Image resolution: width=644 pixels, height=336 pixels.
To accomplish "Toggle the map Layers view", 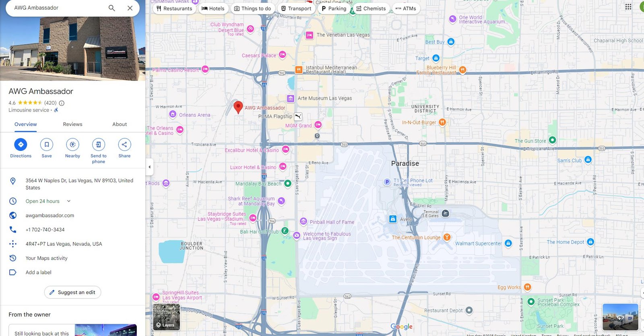I will 167,317.
